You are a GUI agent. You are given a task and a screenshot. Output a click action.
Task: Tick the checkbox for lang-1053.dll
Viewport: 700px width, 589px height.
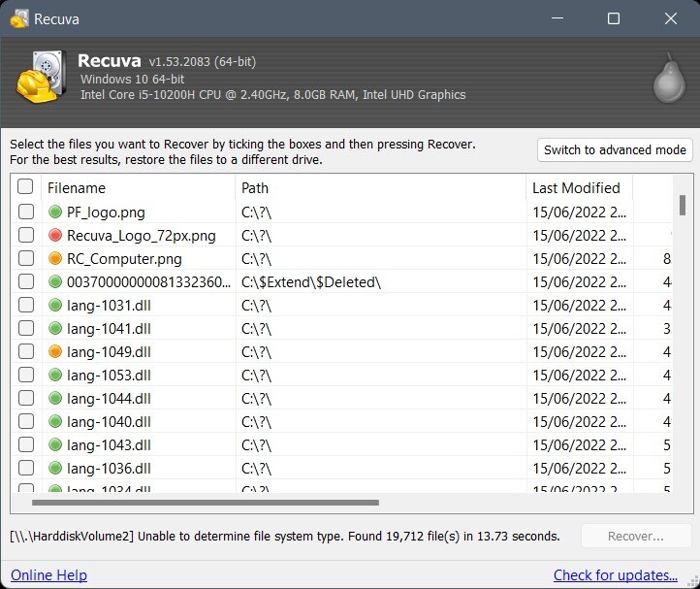26,375
